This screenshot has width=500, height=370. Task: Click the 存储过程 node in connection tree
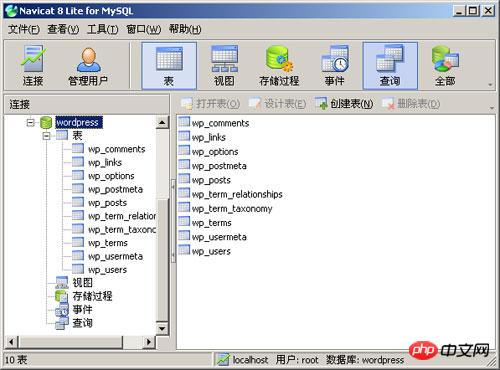click(84, 296)
